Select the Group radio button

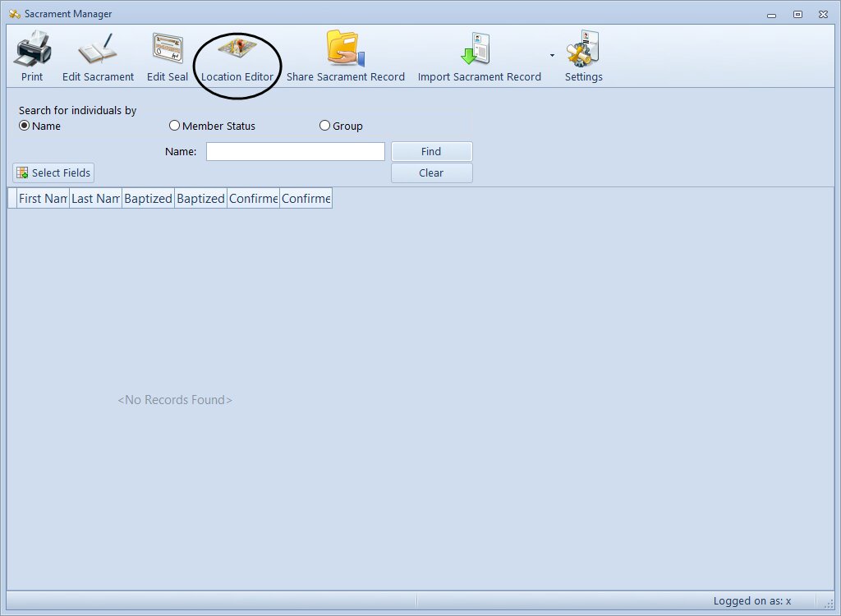coord(324,126)
